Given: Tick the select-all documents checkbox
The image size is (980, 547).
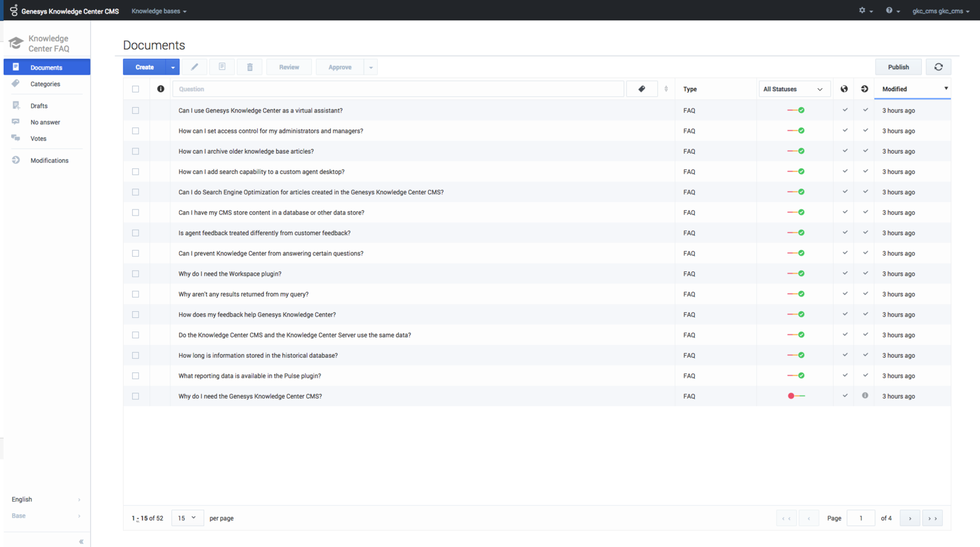Looking at the screenshot, I should click(x=135, y=89).
